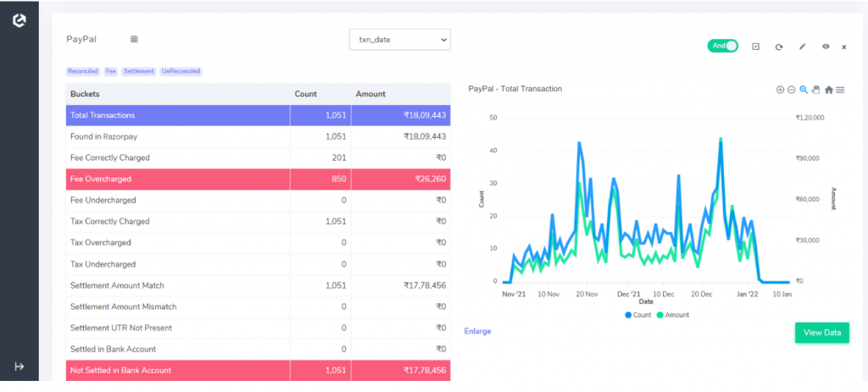The image size is (868, 392).
Task: Toggle the Amount legend series
Action: click(x=672, y=315)
